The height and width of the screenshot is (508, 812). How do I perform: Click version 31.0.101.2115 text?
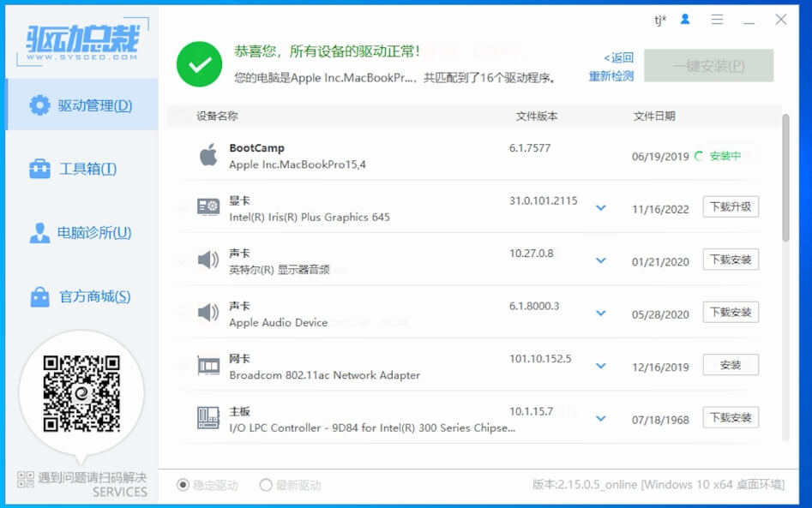(544, 200)
